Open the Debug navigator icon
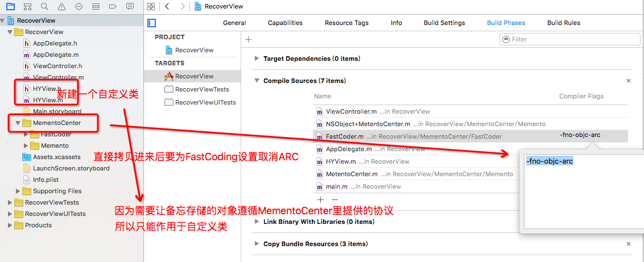This screenshot has width=644, height=262. coord(96,6)
